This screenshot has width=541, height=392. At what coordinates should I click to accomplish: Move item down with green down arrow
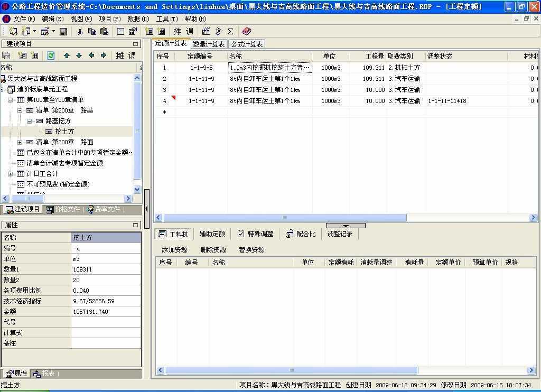(79, 55)
